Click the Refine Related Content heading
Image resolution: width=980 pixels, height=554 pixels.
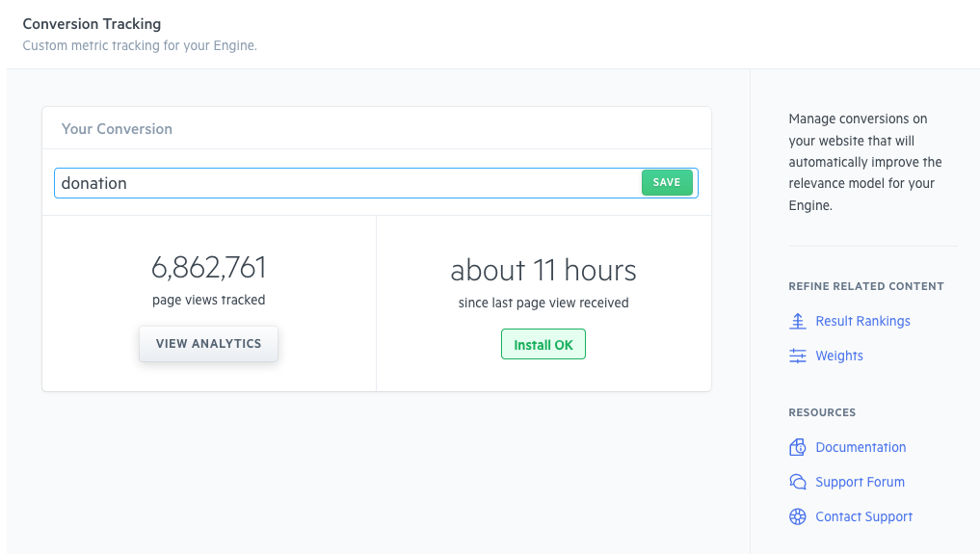pos(866,286)
